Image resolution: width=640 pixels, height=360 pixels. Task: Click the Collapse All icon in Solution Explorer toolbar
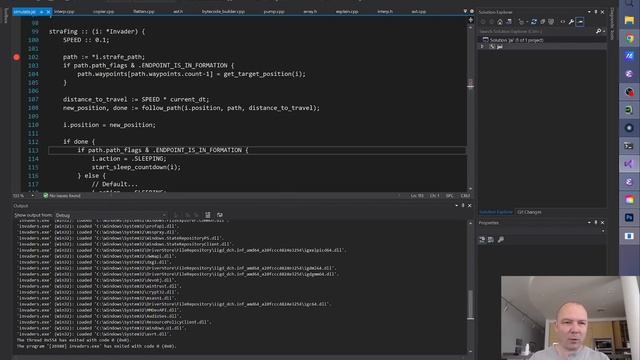click(x=542, y=22)
